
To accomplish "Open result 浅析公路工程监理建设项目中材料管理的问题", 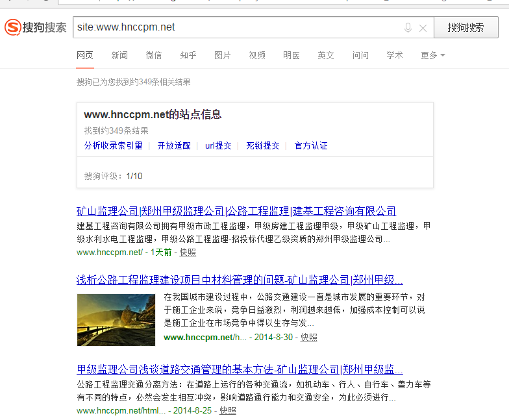I will 240,280.
